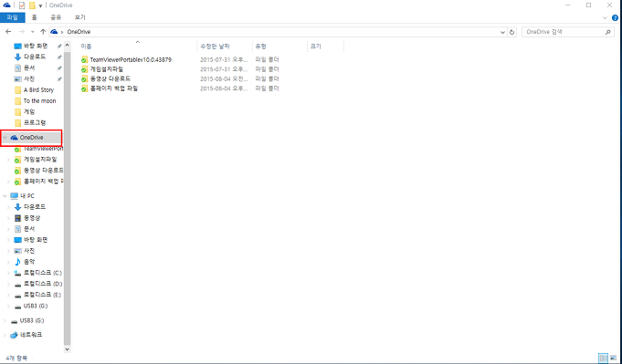Click the 4개 항목 status bar text
622x364 pixels.
[16, 358]
